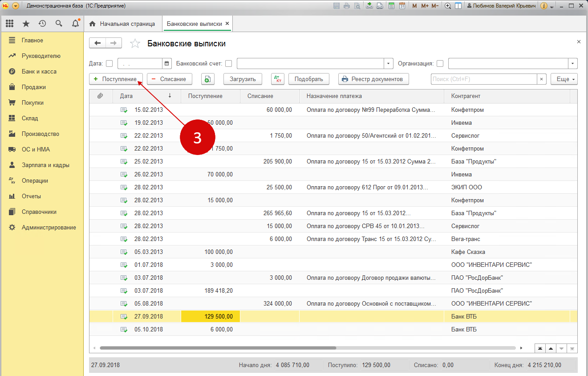Jump to list end arrow button

tap(572, 348)
